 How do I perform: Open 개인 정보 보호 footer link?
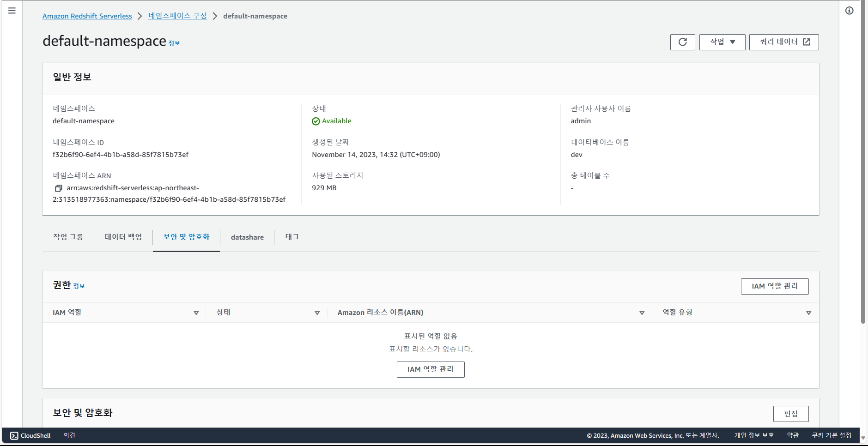click(754, 435)
